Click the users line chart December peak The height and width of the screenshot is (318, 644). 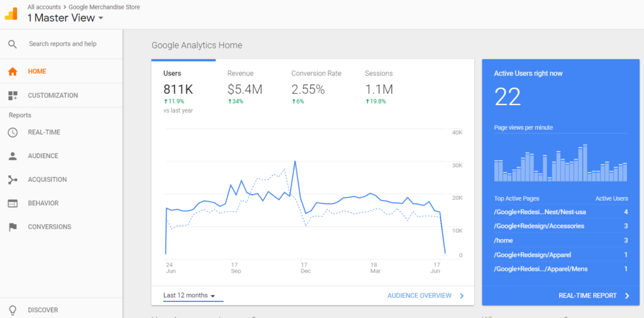[x=295, y=161]
